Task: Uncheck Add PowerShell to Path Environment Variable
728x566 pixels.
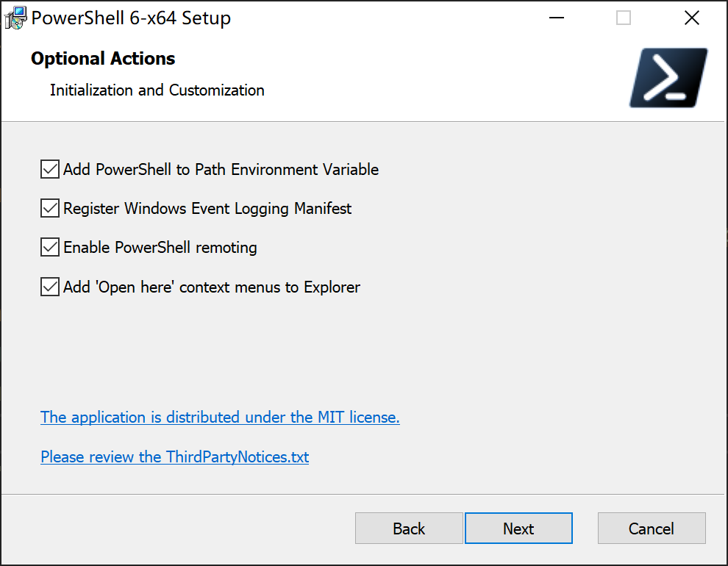Action: (x=50, y=169)
